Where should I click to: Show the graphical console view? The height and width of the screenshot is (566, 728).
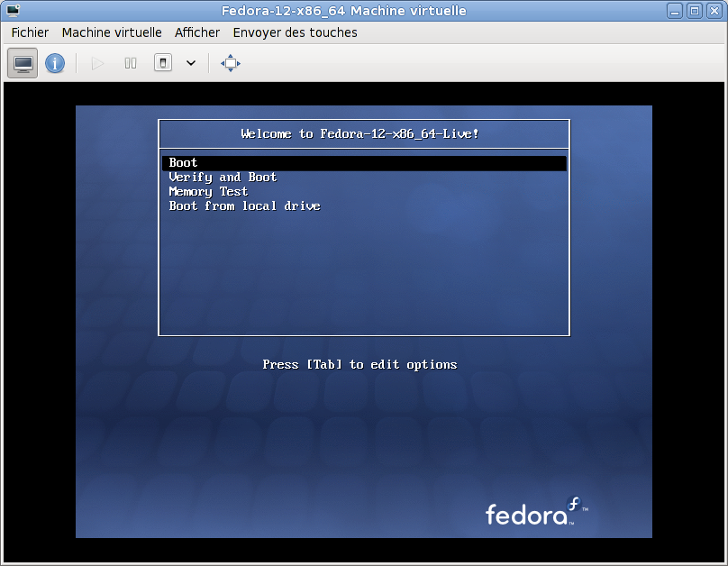(23, 63)
